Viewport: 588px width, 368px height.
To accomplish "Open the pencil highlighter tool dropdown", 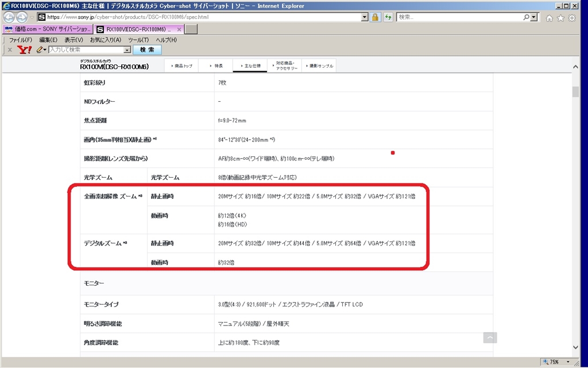I will [x=41, y=49].
